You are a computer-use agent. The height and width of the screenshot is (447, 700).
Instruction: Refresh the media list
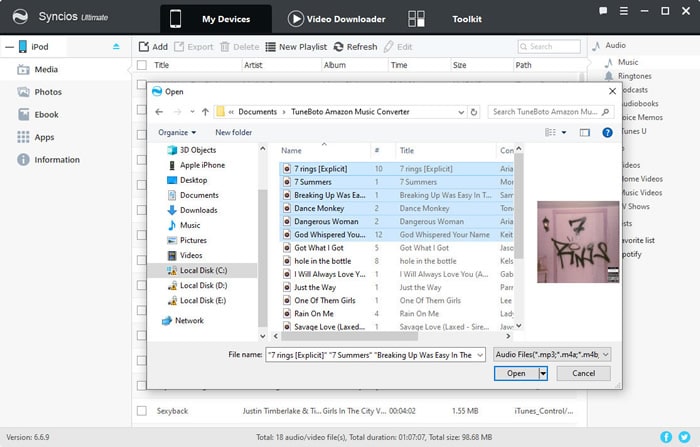point(355,47)
